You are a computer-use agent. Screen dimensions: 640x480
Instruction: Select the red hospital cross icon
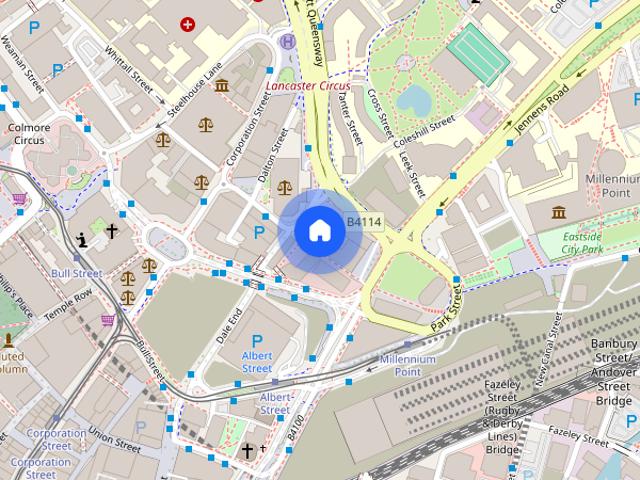click(x=187, y=24)
